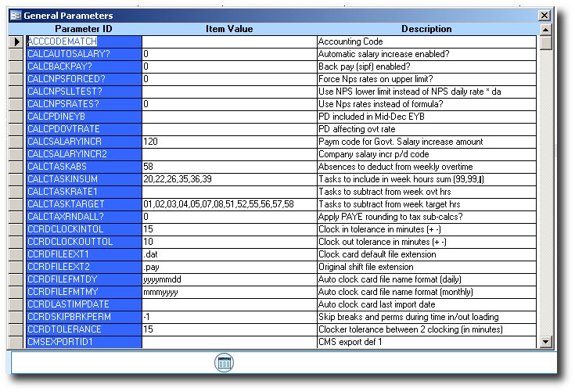Select the ACCCODEMATCH parameter ID cell
575x392 pixels.
84,41
